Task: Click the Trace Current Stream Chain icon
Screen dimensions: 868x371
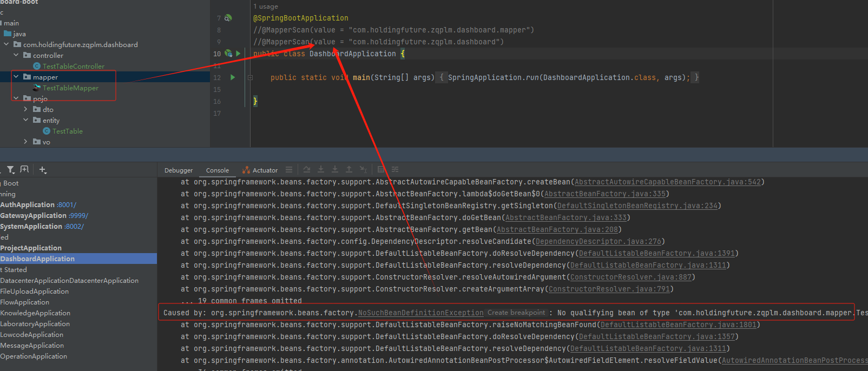Action: click(395, 169)
